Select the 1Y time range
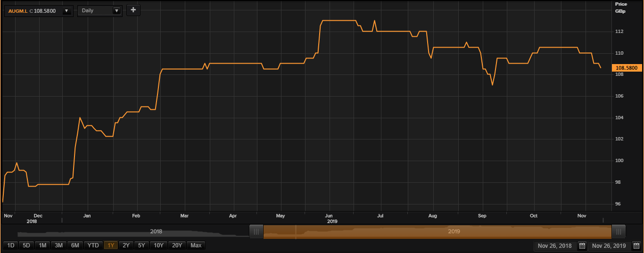The width and height of the screenshot is (644, 253). [x=111, y=245]
